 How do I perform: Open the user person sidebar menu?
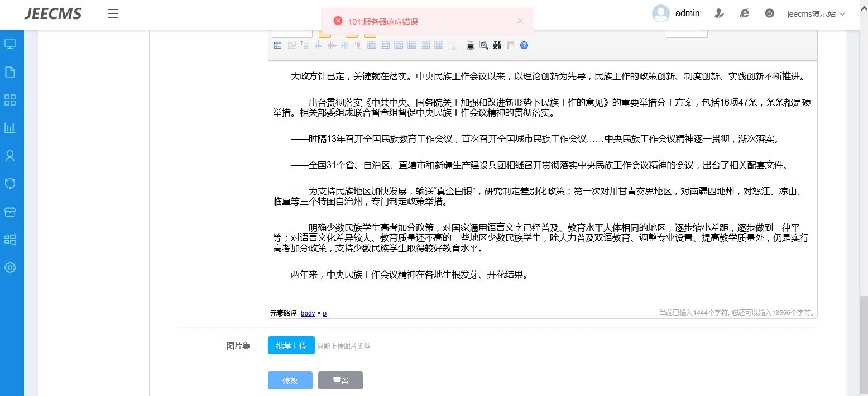click(10, 156)
